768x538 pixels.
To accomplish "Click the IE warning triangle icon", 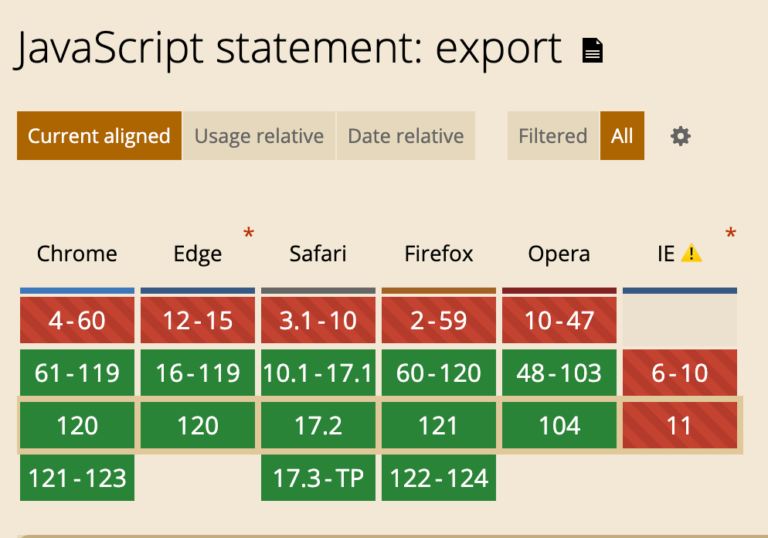I will (691, 254).
